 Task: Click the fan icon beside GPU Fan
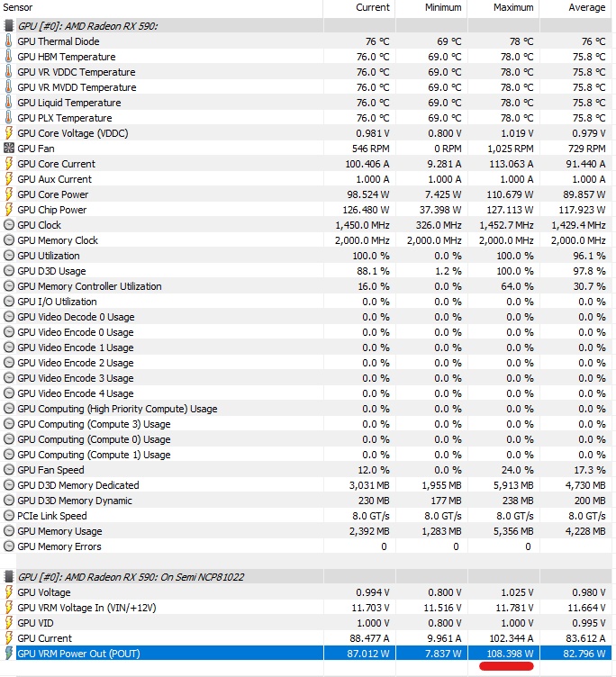9,149
